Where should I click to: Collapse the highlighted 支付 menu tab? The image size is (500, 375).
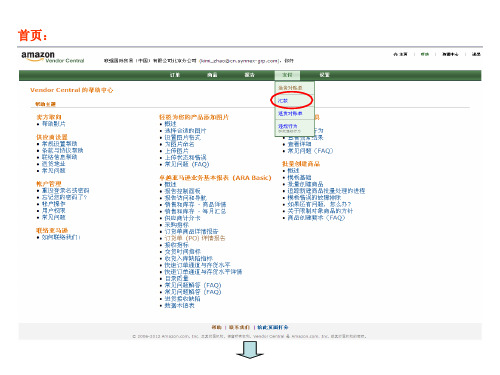tap(287, 75)
